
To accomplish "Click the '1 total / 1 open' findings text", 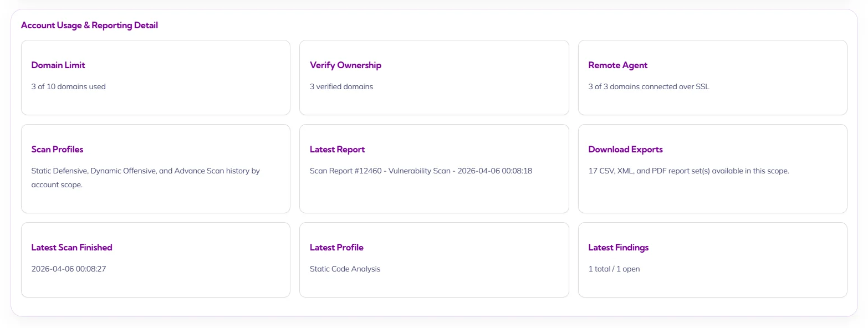I will (614, 269).
